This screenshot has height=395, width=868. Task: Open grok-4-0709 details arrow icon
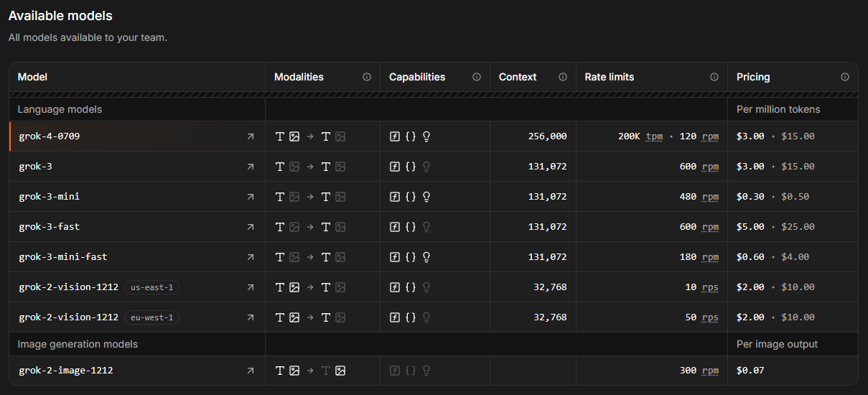(x=250, y=136)
